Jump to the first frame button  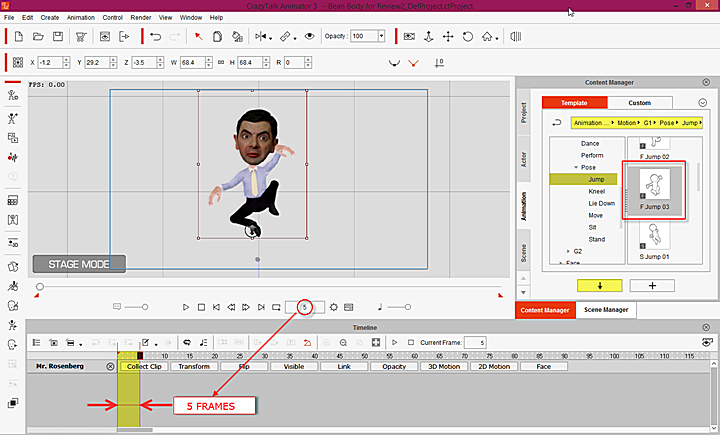[216, 307]
